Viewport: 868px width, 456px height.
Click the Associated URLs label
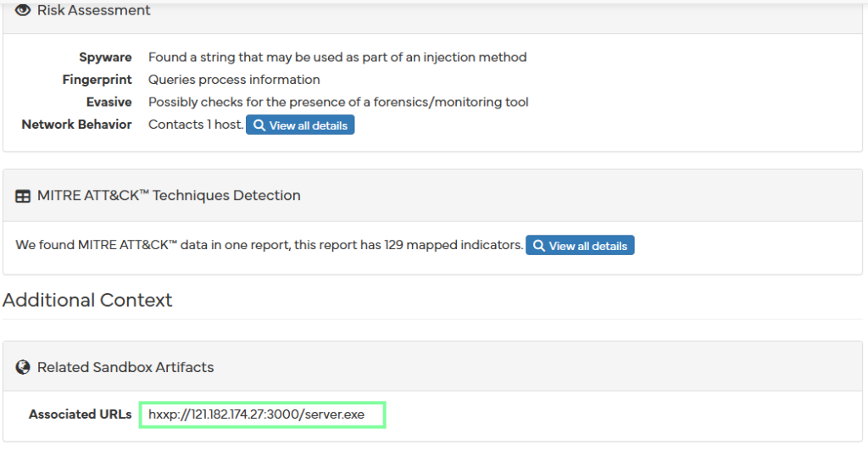[80, 414]
